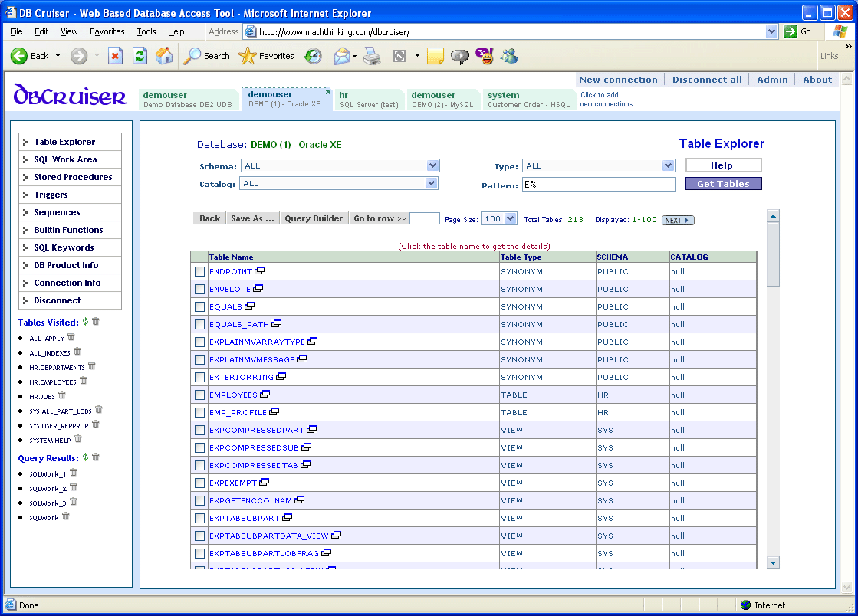This screenshot has width=858, height=616.
Task: Select the EXPEXEMPT row checkbox
Action: [199, 483]
